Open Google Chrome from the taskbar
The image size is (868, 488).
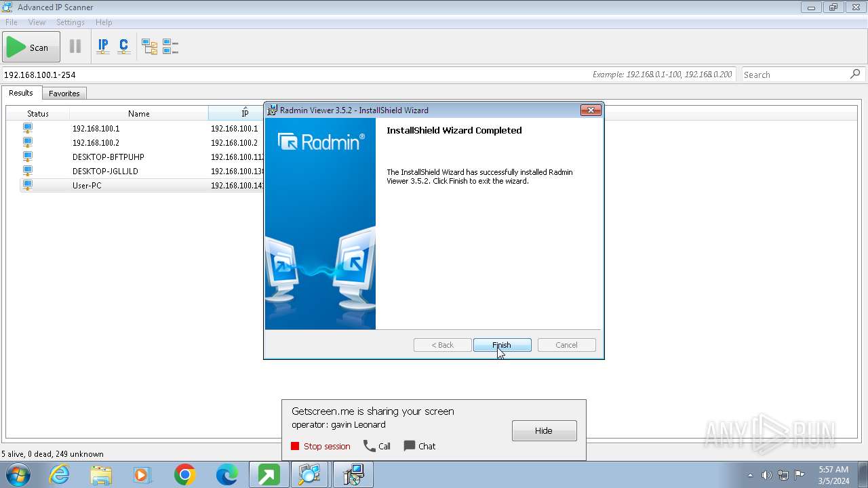pyautogui.click(x=184, y=475)
